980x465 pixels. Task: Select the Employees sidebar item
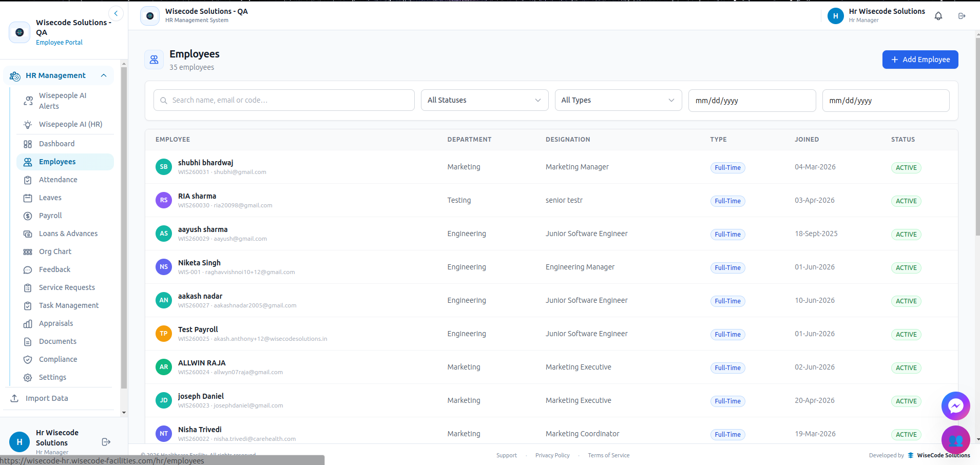tap(65, 162)
